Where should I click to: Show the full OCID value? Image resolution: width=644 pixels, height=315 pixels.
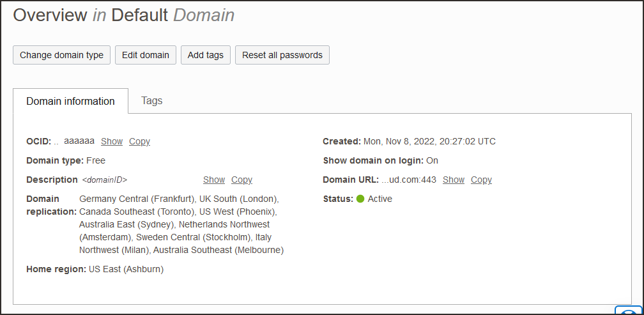pyautogui.click(x=112, y=141)
